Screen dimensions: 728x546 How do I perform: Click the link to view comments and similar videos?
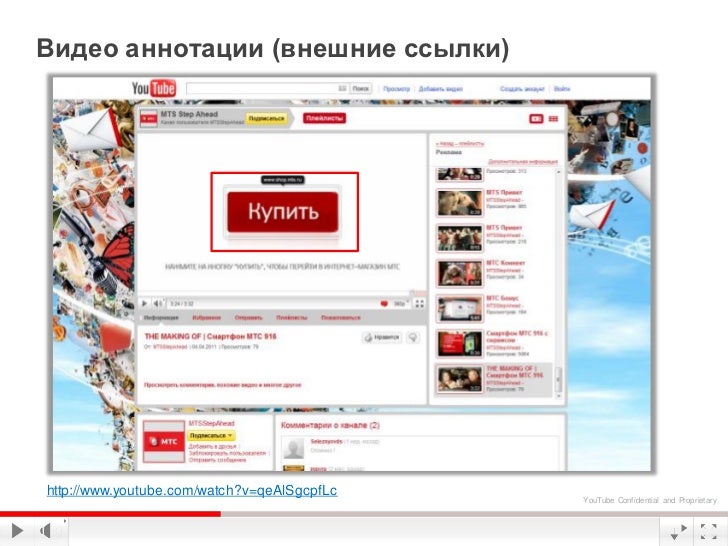222,385
